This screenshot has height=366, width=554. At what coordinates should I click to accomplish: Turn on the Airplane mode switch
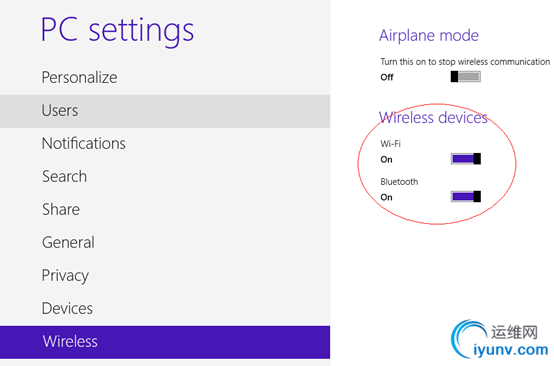click(x=465, y=77)
